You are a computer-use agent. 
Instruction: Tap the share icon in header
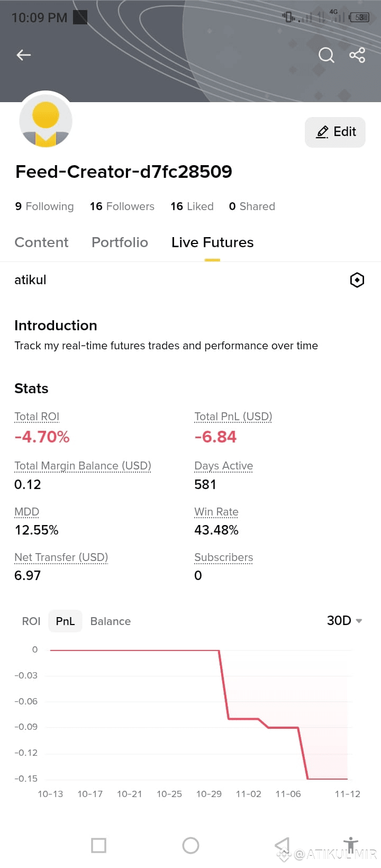tap(357, 55)
